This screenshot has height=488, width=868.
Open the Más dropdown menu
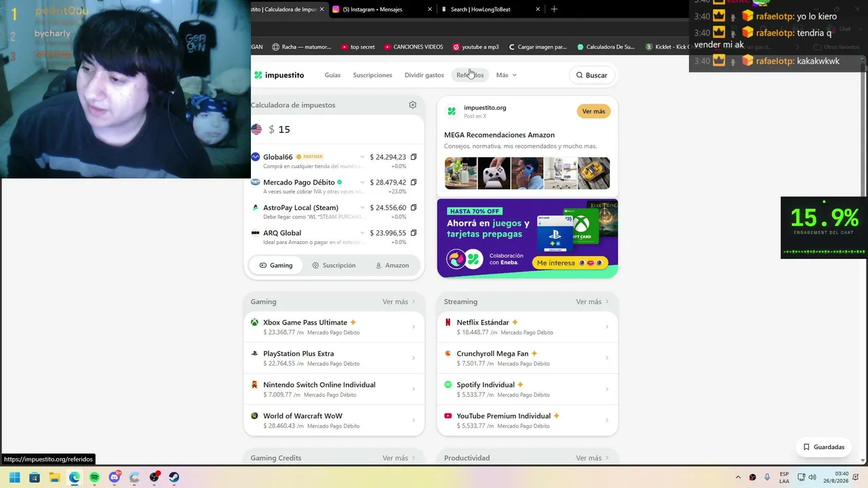click(x=506, y=75)
